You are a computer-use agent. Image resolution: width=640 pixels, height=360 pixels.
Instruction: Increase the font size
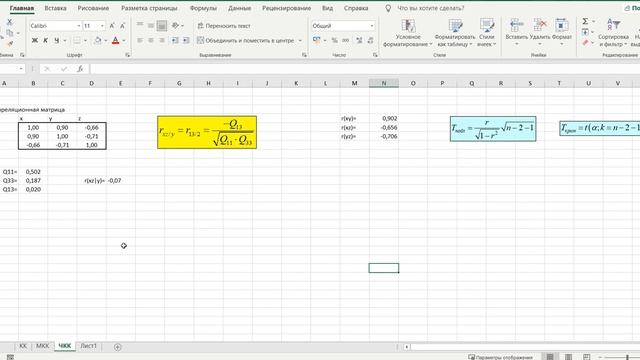(x=112, y=26)
